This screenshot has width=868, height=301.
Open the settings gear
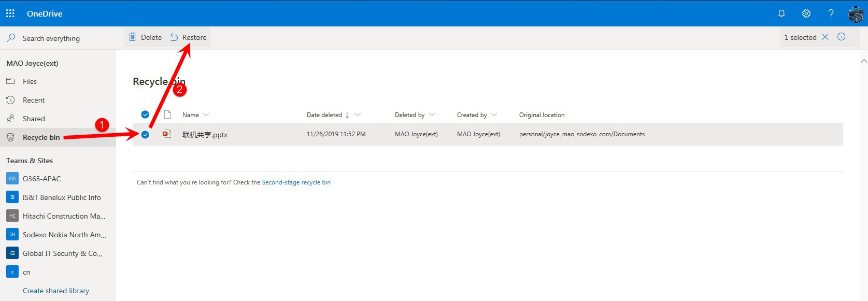point(806,13)
